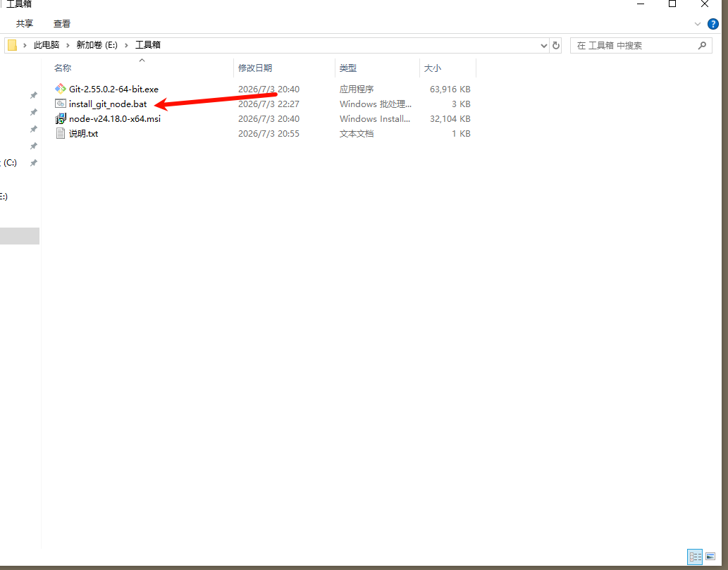Close the 工具箱 window

(704, 4)
